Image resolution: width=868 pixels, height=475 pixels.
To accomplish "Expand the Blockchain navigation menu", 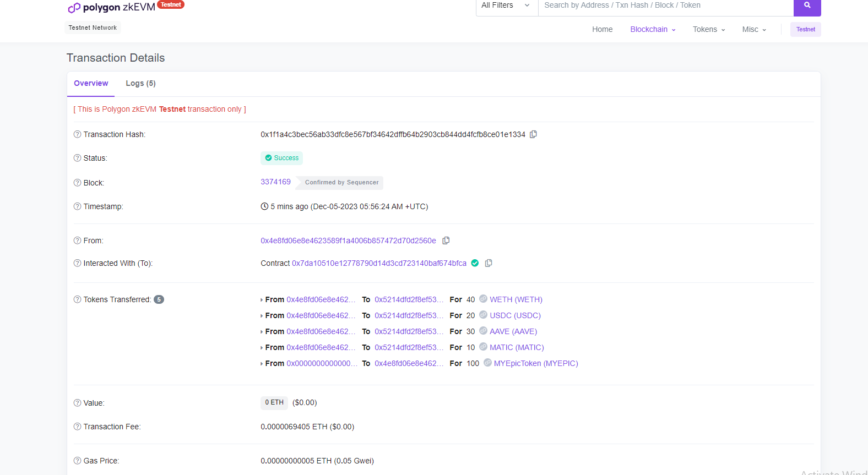I will (x=653, y=29).
